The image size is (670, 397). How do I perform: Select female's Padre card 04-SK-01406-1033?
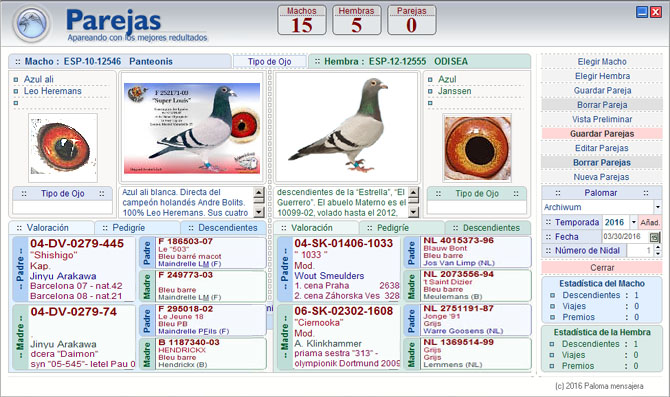tap(338, 269)
